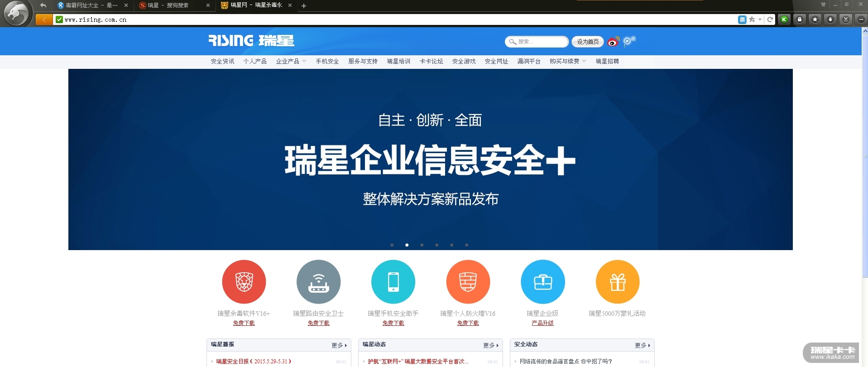This screenshot has width=868, height=367.
Task: Open the 瑞星招聘 menu item
Action: tap(607, 61)
